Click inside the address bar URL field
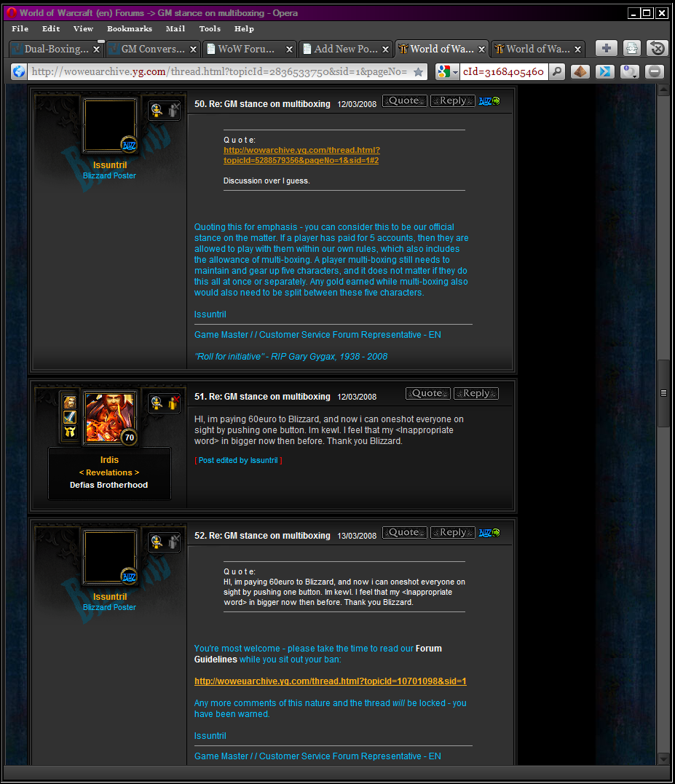Viewport: 675px width, 784px height. tap(219, 71)
